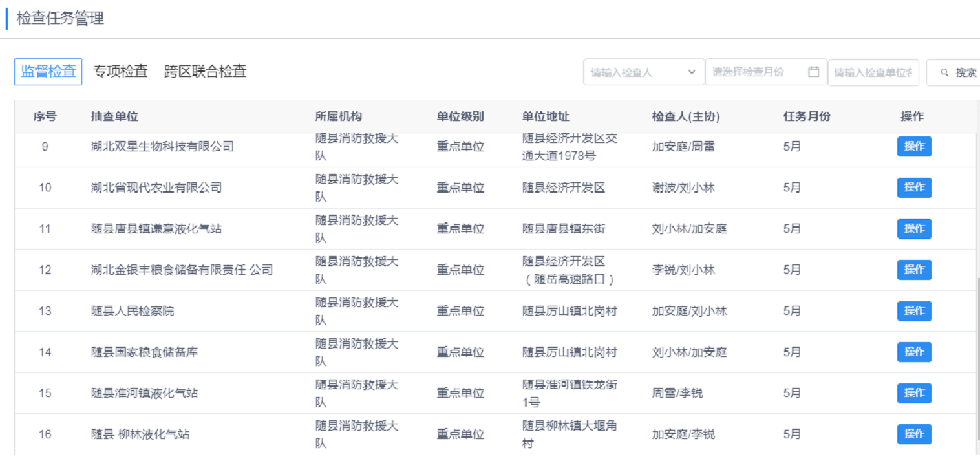Viewport: 980px width, 472px height.
Task: Click 操作 button for 湖北金银丰粮食储备 row
Action: [x=914, y=270]
